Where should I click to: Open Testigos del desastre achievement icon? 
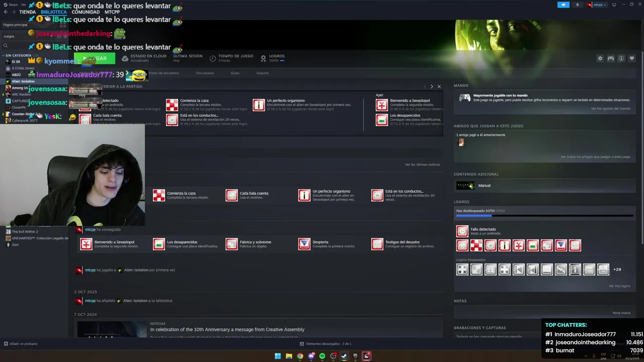(x=377, y=244)
